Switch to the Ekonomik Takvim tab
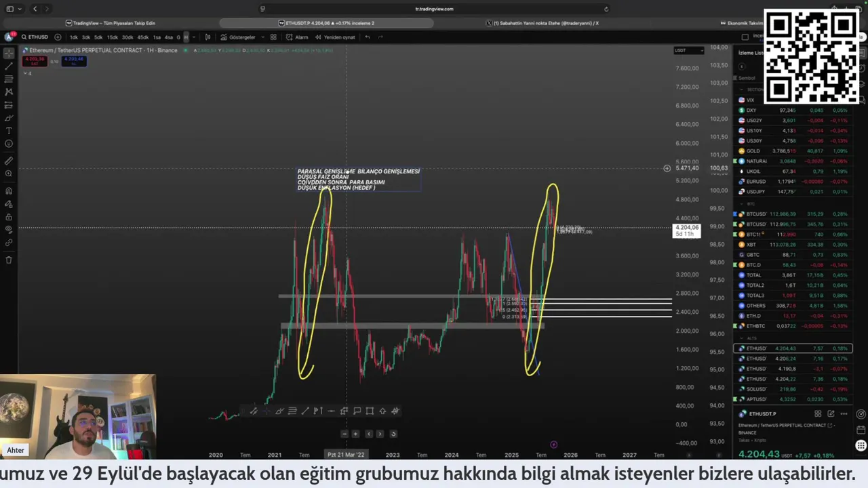The width and height of the screenshot is (868, 488). pos(743,23)
